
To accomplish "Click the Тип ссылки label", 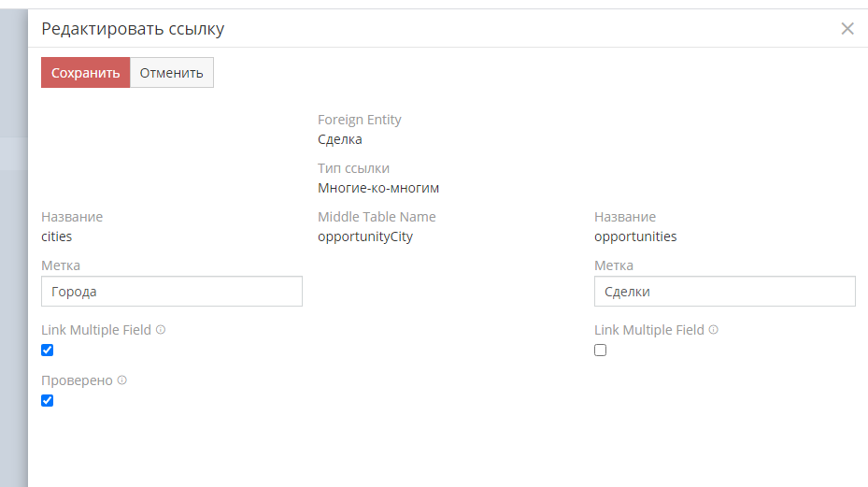I will (x=353, y=168).
